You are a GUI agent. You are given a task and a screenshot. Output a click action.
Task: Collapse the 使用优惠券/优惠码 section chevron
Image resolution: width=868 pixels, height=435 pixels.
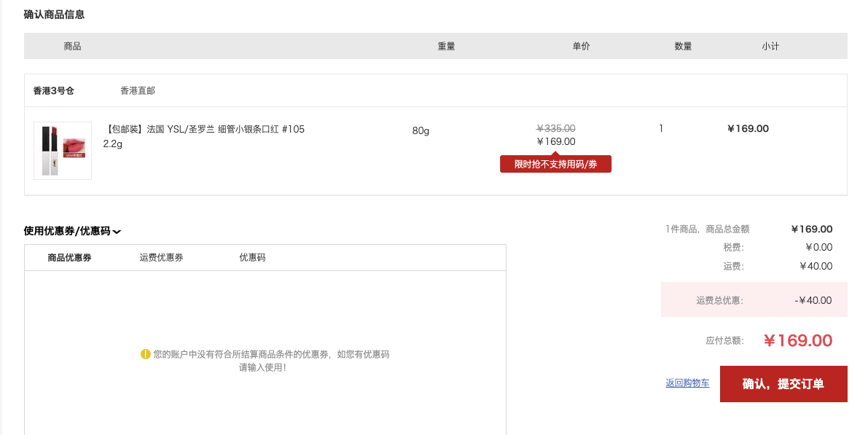(x=117, y=232)
